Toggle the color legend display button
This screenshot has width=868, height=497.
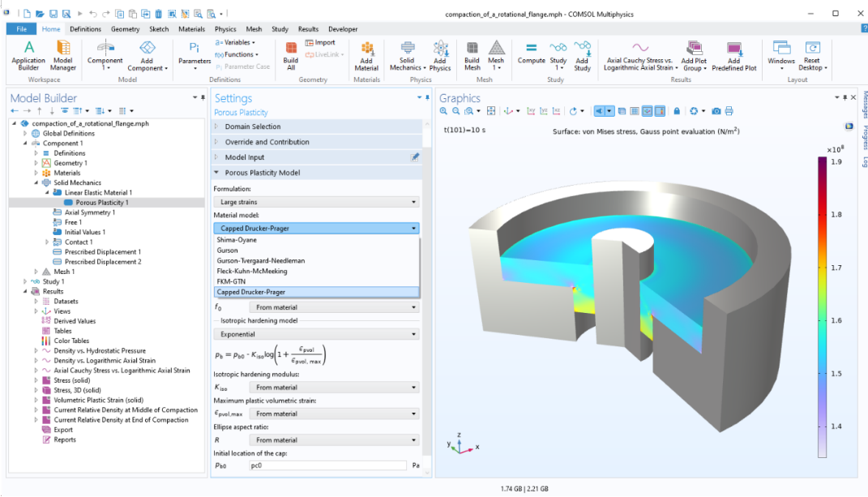[x=660, y=111]
